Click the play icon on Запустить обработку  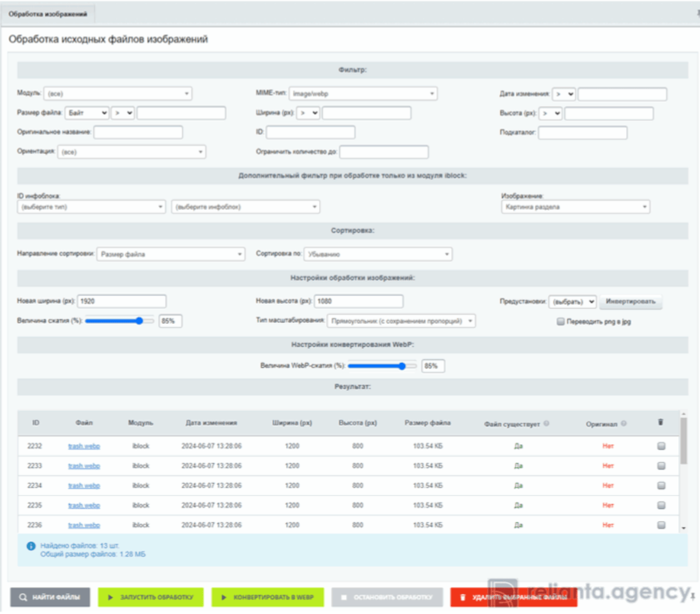click(110, 597)
